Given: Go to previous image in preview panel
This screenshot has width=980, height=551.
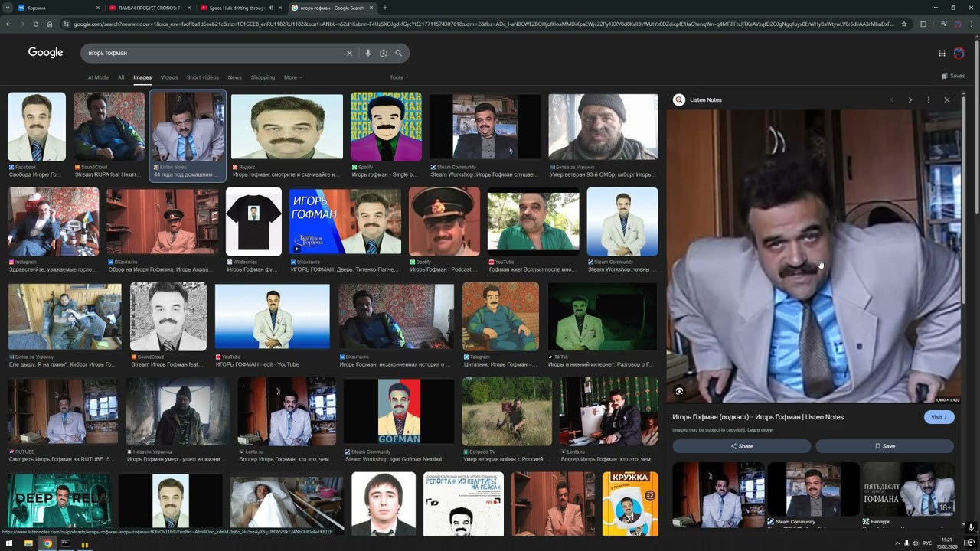Looking at the screenshot, I should 892,99.
